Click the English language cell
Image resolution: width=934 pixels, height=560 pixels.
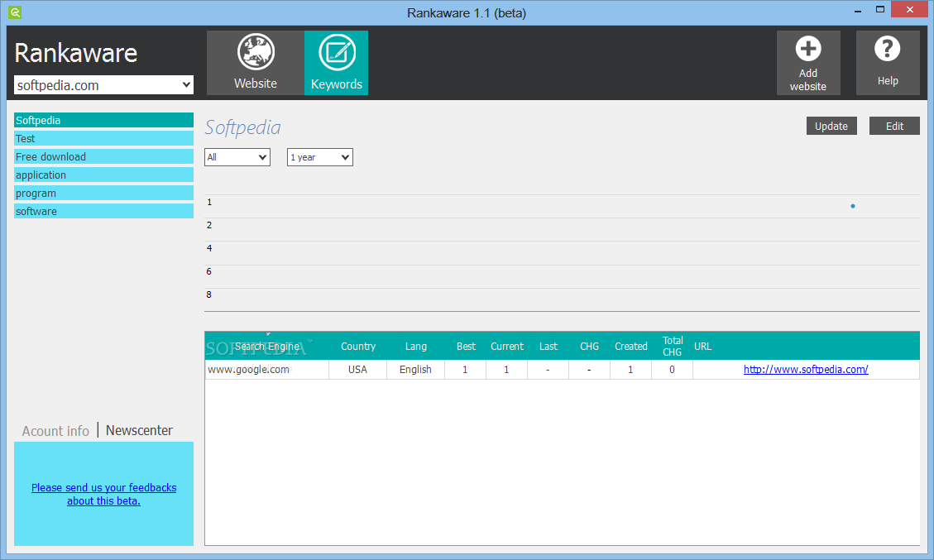(415, 370)
